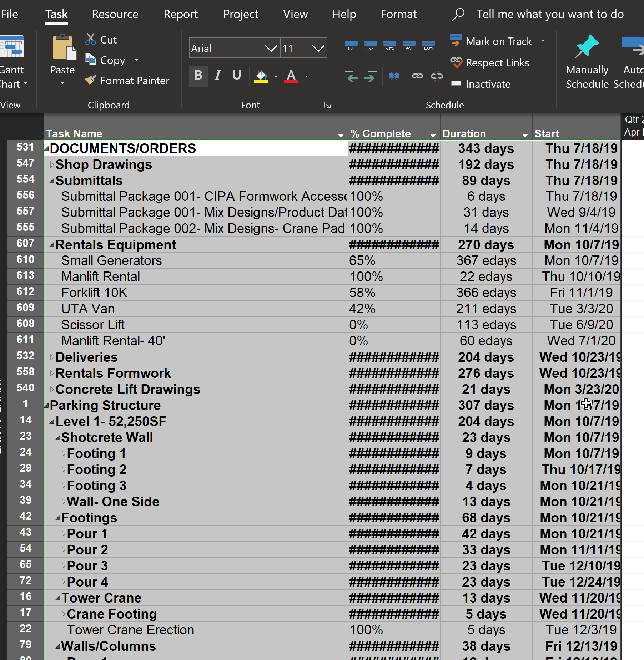Image resolution: width=644 pixels, height=660 pixels.
Task: Open Task Name column filter dropdown
Action: coord(341,135)
